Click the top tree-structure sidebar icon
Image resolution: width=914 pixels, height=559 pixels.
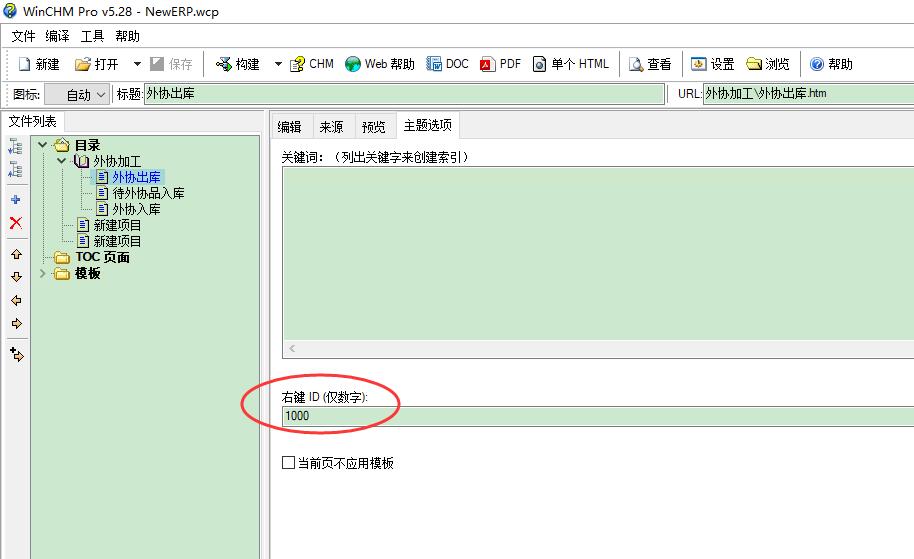(x=16, y=146)
